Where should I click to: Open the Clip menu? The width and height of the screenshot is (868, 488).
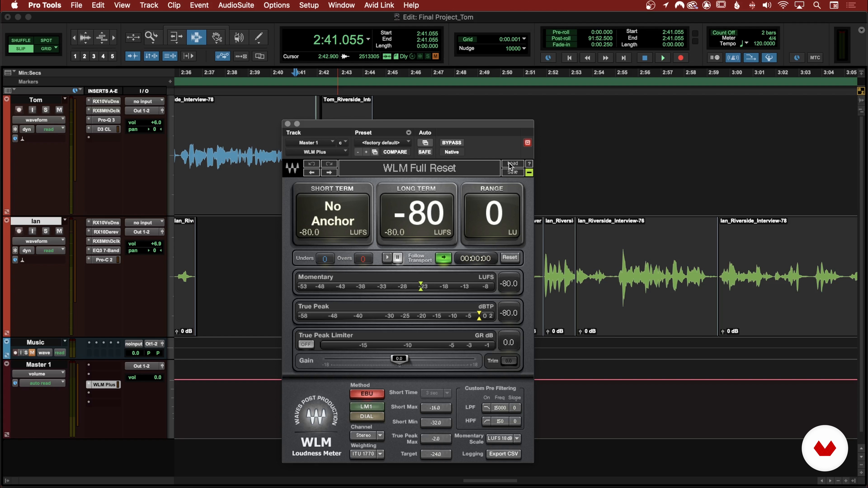point(174,5)
